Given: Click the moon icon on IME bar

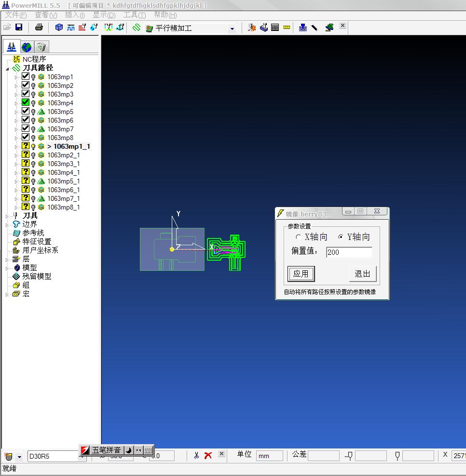Looking at the screenshot, I should [129, 450].
